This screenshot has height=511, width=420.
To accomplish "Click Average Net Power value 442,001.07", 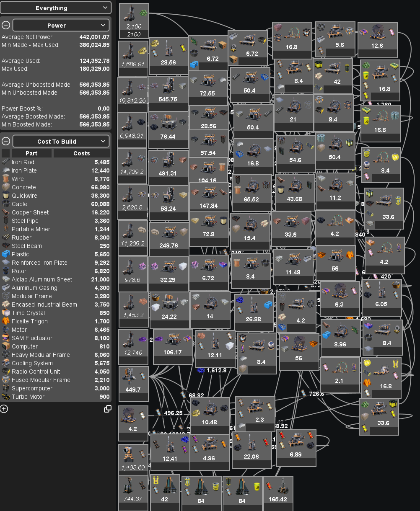I will (94, 37).
